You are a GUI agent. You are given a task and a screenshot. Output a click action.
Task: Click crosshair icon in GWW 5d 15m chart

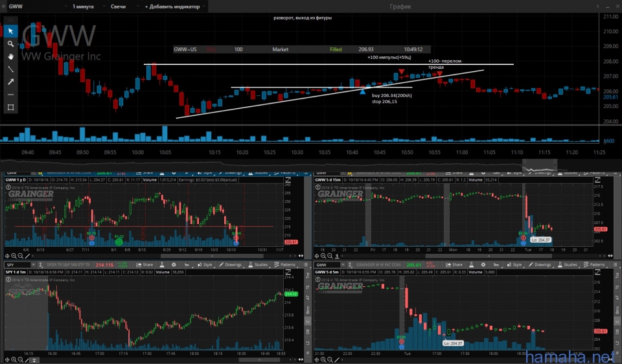pos(317,256)
